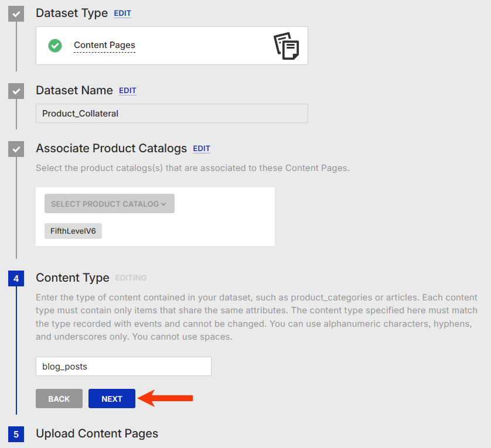The image size is (491, 448).
Task: Edit the Associate Product Catalogs section
Action: pyautogui.click(x=202, y=149)
